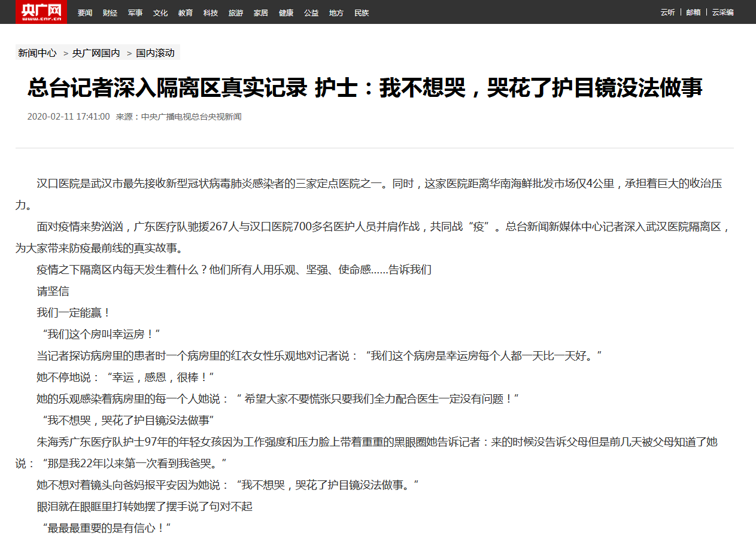Click the 云采编 link

(722, 13)
